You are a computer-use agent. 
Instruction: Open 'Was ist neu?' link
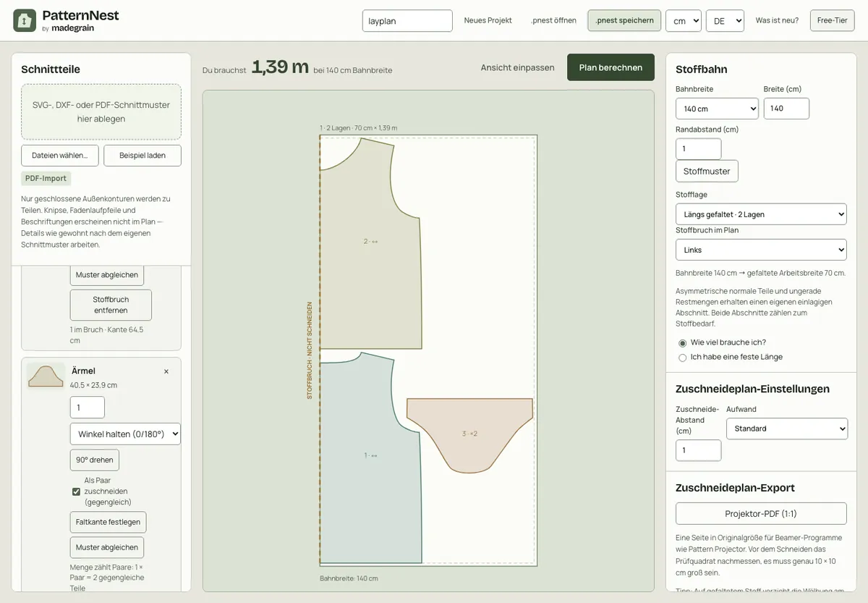point(777,20)
